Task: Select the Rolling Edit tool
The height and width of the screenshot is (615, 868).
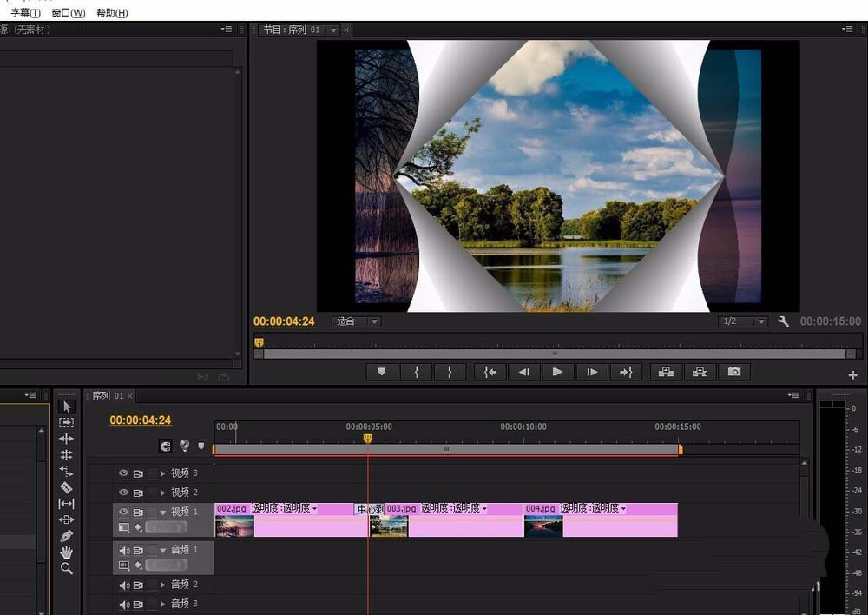Action: click(67, 454)
